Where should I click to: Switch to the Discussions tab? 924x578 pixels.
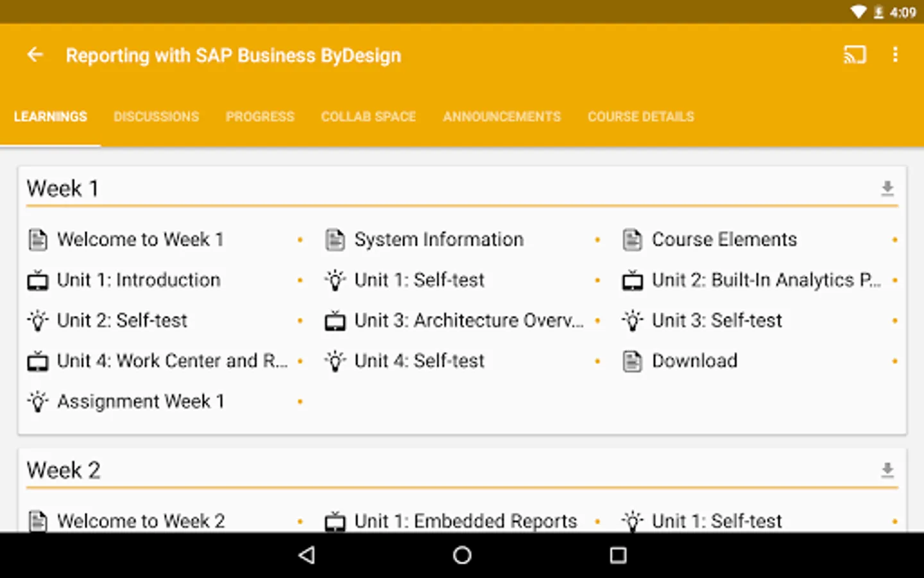156,117
